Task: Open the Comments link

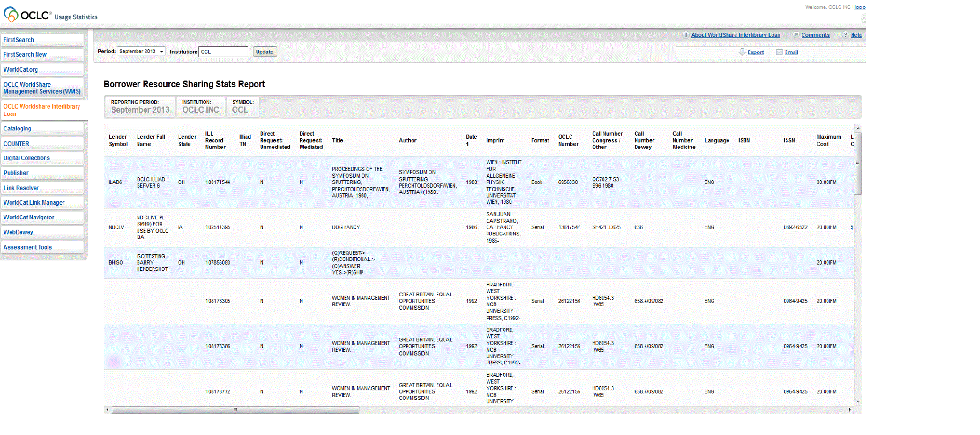Action: (815, 35)
